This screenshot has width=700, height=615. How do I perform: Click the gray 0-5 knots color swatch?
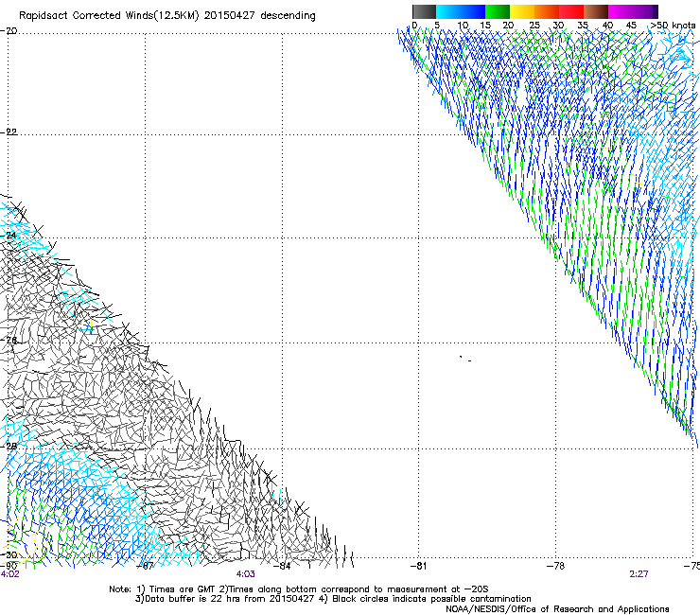(x=424, y=11)
